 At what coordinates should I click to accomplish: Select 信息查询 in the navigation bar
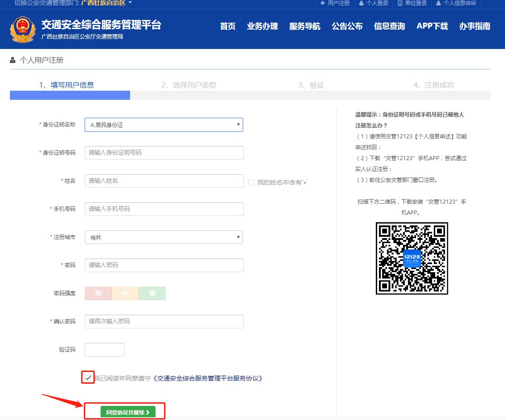tap(389, 26)
